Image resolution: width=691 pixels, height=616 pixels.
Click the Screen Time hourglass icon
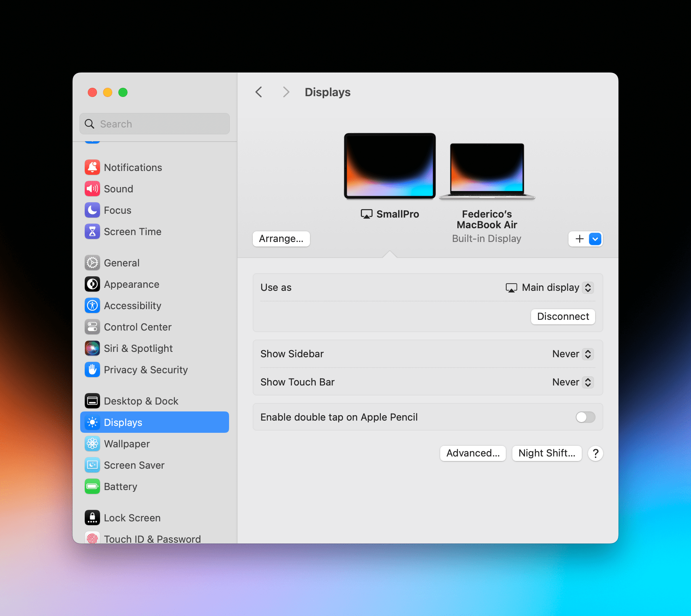point(92,231)
